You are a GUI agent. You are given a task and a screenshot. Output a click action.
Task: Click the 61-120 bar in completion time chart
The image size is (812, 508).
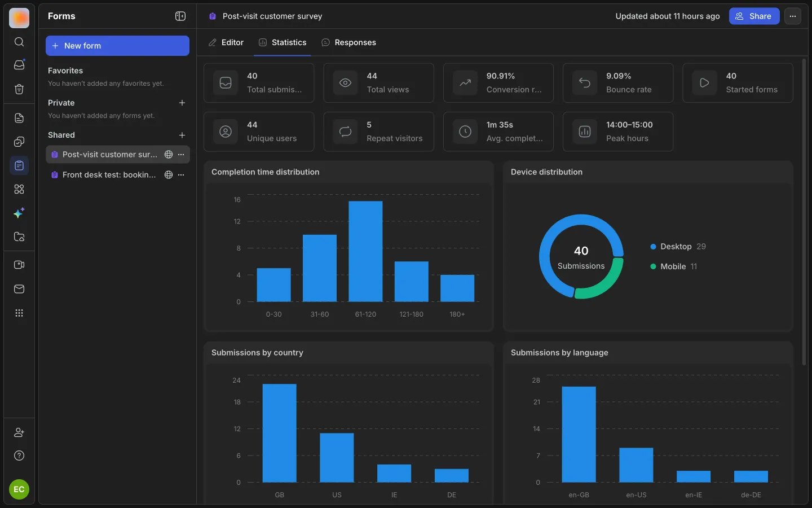pyautogui.click(x=365, y=251)
